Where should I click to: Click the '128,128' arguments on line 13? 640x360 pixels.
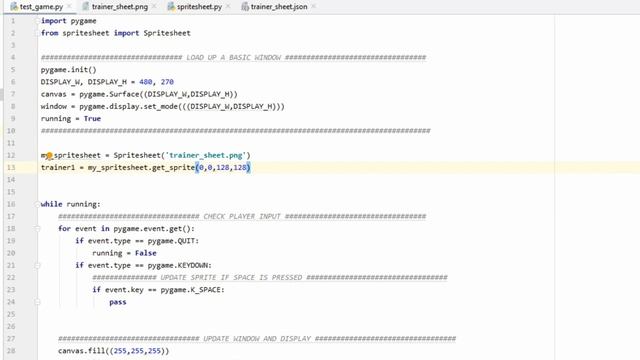click(x=231, y=167)
